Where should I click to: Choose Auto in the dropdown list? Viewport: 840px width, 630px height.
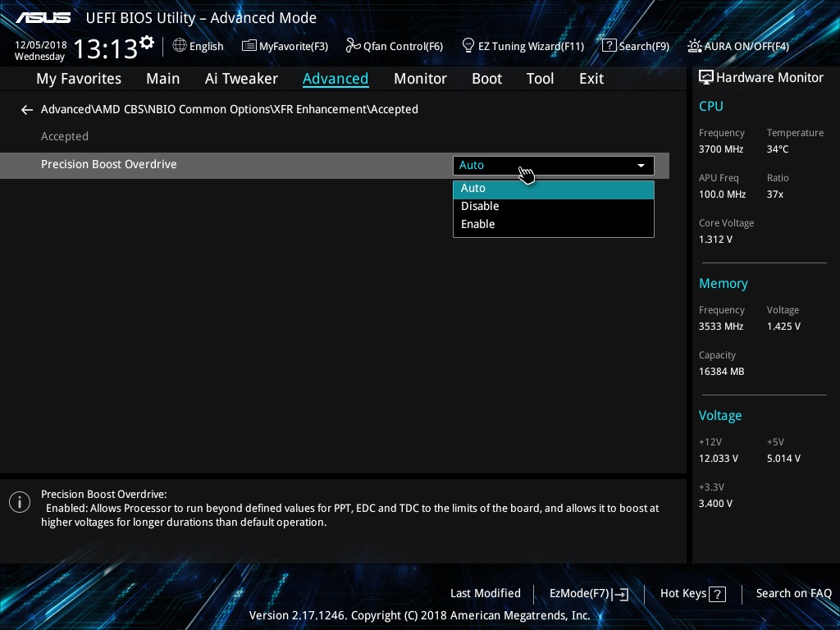[554, 189]
